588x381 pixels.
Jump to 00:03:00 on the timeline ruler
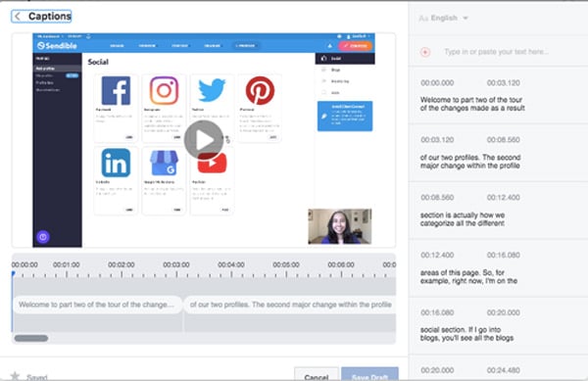pos(176,264)
